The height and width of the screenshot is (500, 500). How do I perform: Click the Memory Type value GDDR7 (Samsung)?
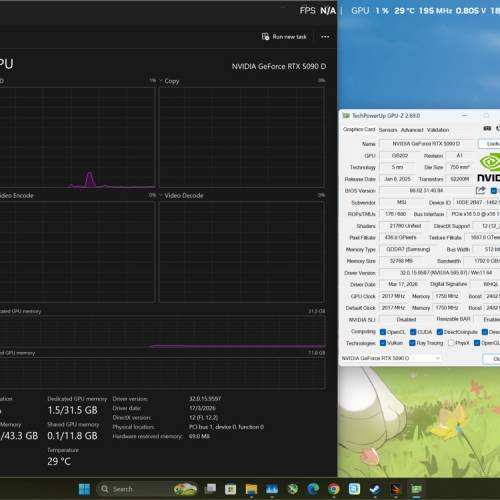408,249
